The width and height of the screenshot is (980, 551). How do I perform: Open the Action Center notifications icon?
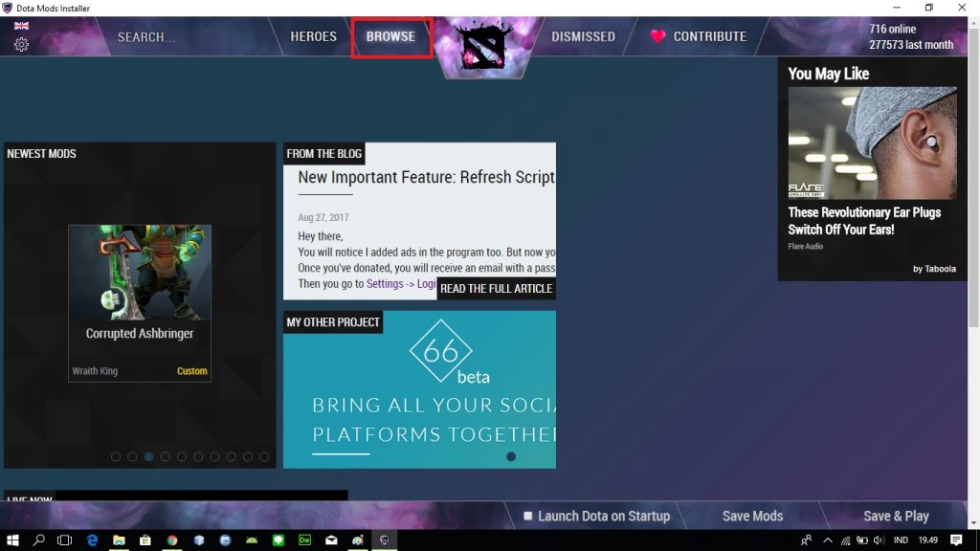point(956,540)
